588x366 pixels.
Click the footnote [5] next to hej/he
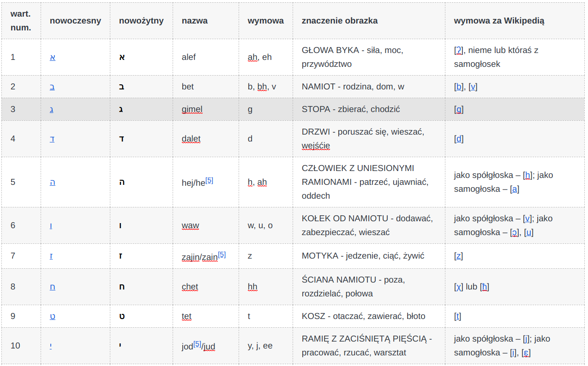click(210, 180)
